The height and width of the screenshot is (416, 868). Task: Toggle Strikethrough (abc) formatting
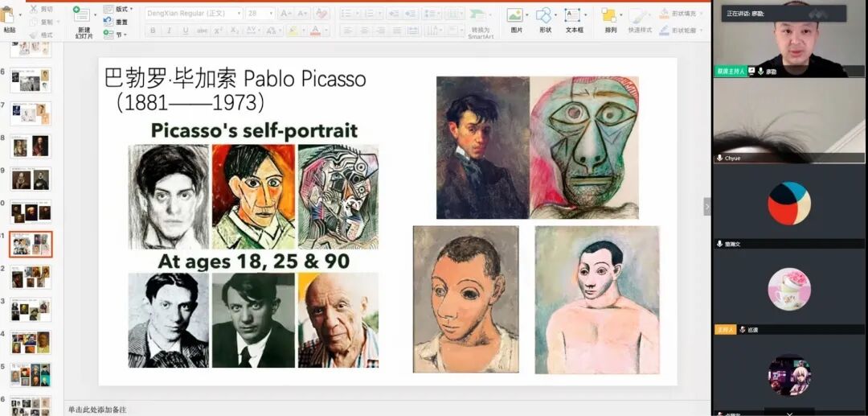point(202,31)
